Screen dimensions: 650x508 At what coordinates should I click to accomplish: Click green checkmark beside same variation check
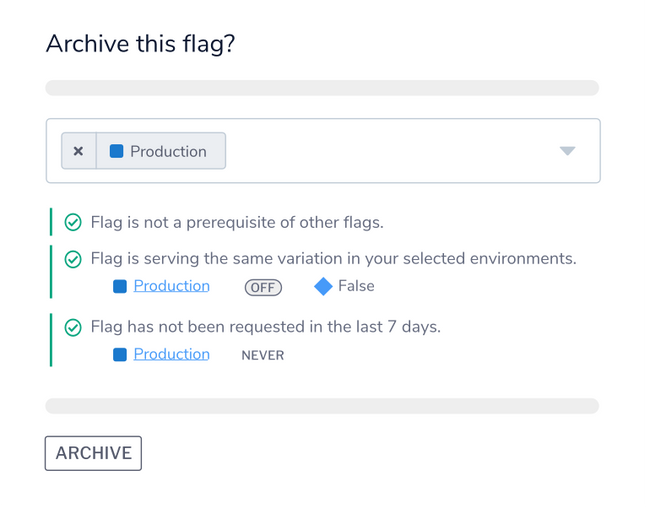tap(73, 259)
